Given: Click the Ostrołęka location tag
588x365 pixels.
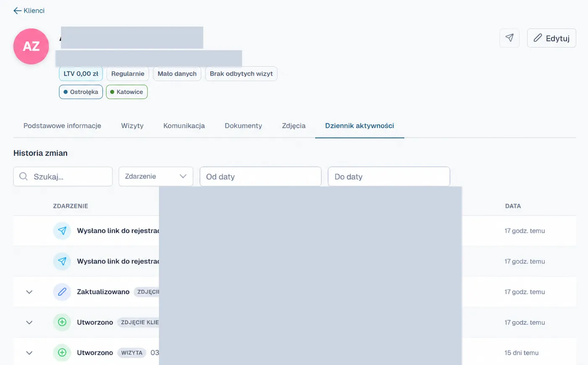Looking at the screenshot, I should click(81, 92).
